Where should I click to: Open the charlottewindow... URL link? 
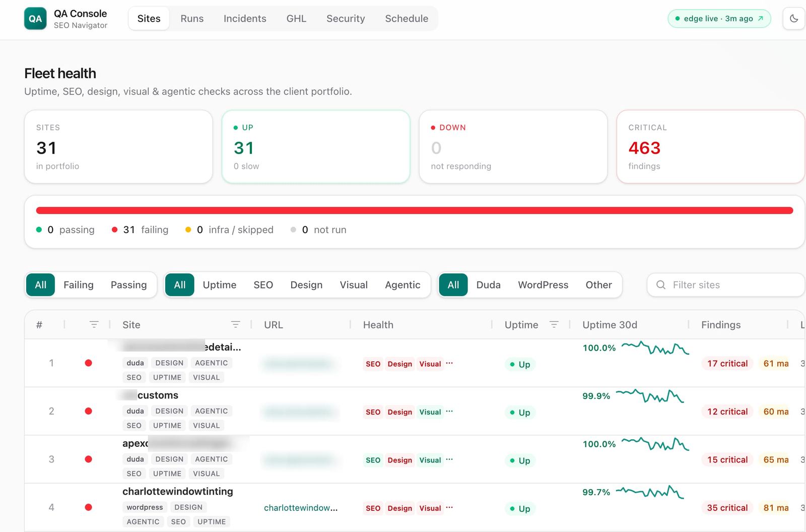tap(301, 508)
